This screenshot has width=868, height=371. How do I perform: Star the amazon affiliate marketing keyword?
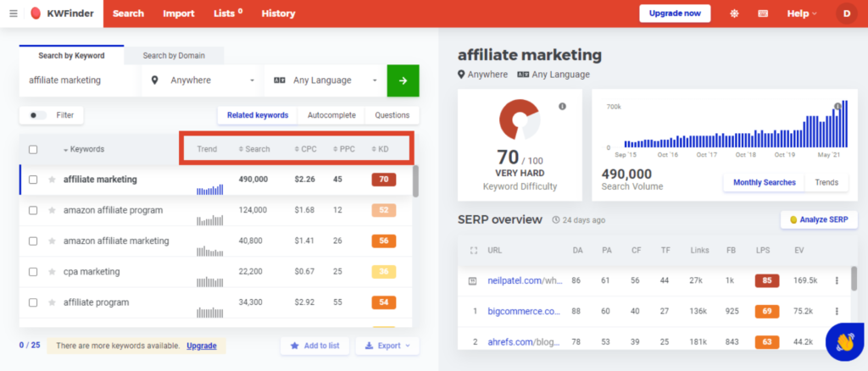pyautogui.click(x=52, y=241)
